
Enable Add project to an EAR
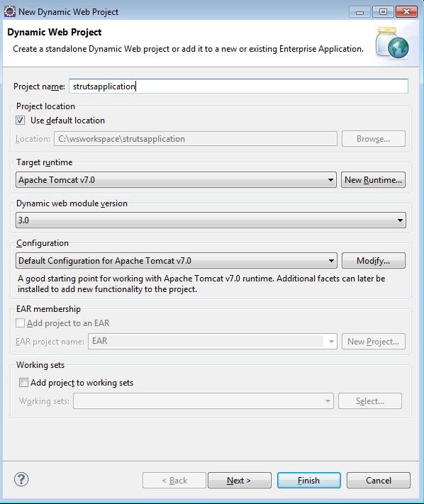21,323
